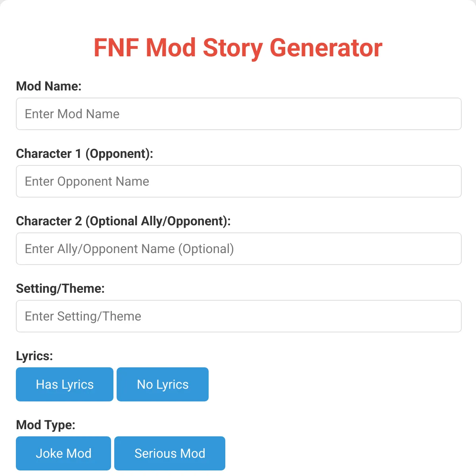This screenshot has height=476, width=476.
Task: Click the Lyrics section label
Action: coord(35,356)
